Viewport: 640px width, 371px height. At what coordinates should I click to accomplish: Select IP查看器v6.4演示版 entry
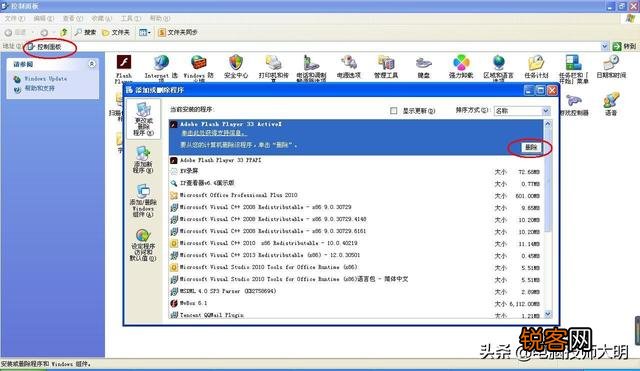[356, 183]
